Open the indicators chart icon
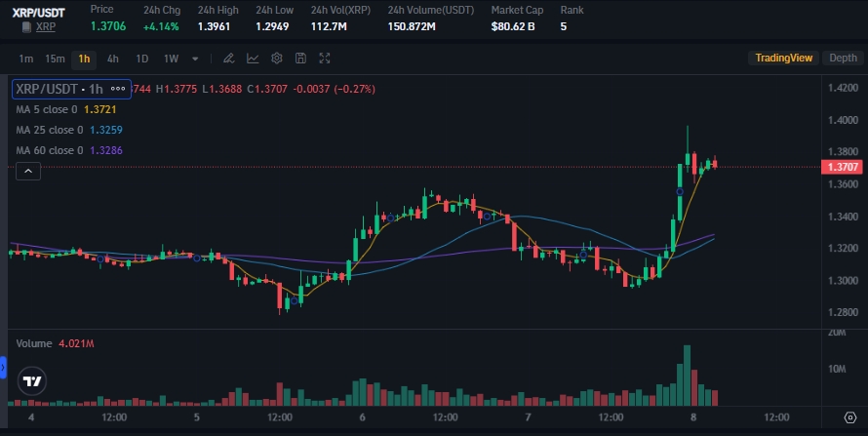This screenshot has width=868, height=436. (253, 59)
